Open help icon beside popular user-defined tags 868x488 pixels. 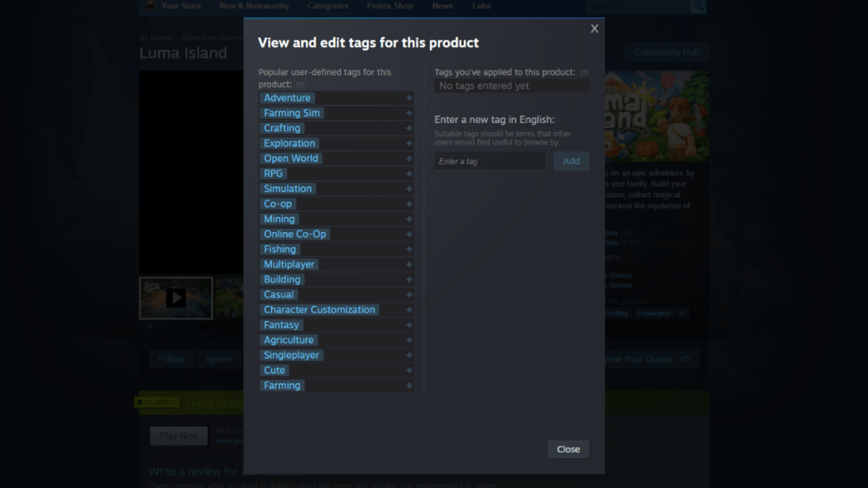pyautogui.click(x=300, y=85)
